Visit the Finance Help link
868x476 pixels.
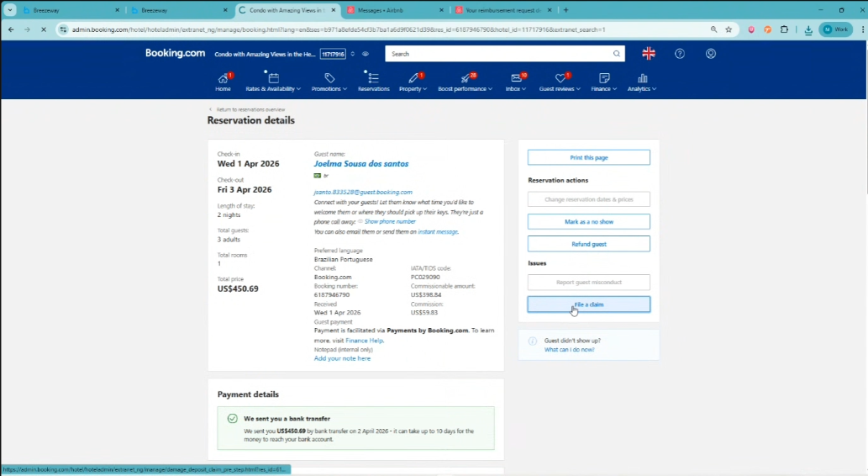pos(364,341)
